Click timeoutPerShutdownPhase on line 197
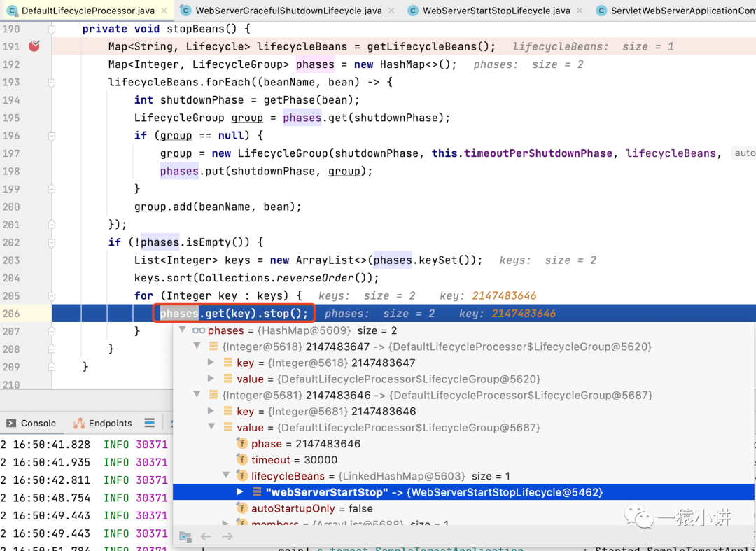 538,153
